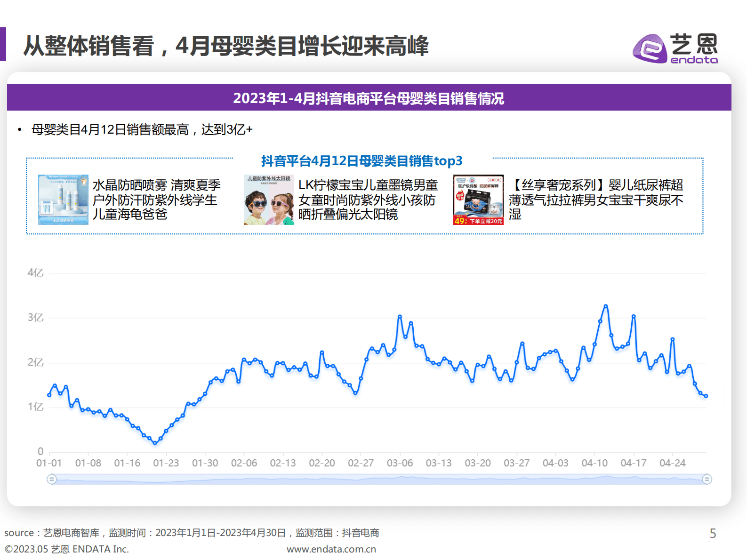This screenshot has width=747, height=560.
Task: Click the sunscreen spray product thumbnail
Action: click(x=63, y=200)
